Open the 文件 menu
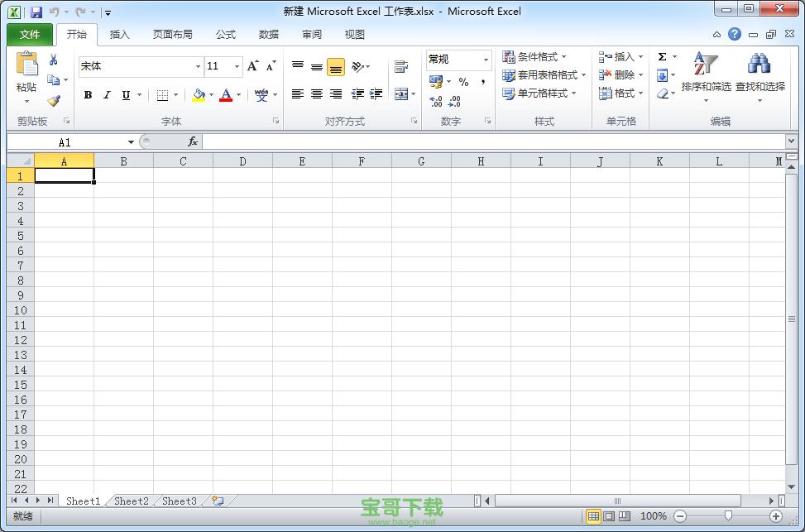 click(29, 34)
